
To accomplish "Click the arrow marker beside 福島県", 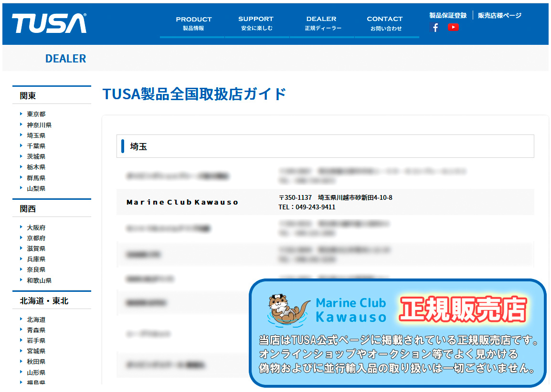I will pyautogui.click(x=21, y=382).
